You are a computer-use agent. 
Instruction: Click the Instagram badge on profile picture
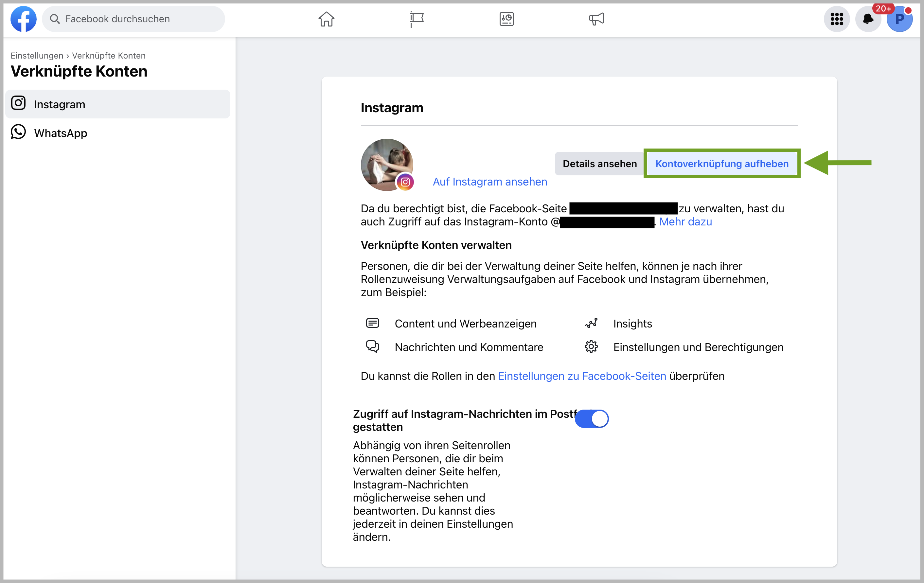pos(405,182)
